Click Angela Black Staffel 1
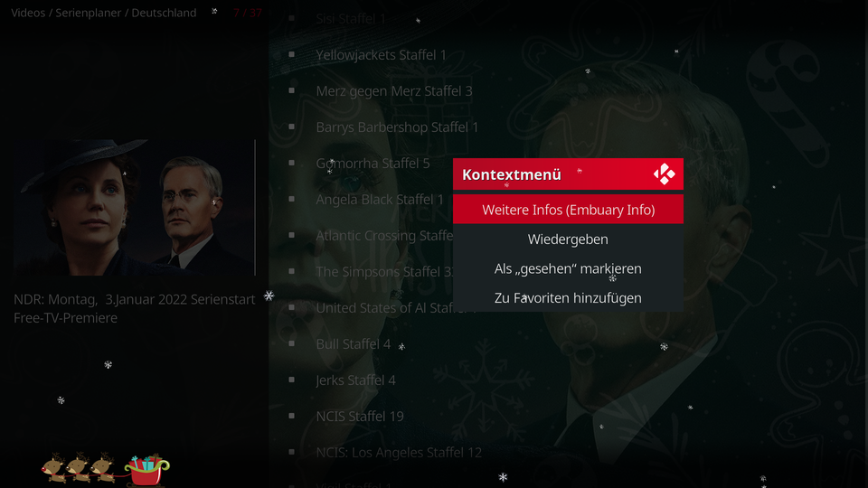 click(380, 199)
